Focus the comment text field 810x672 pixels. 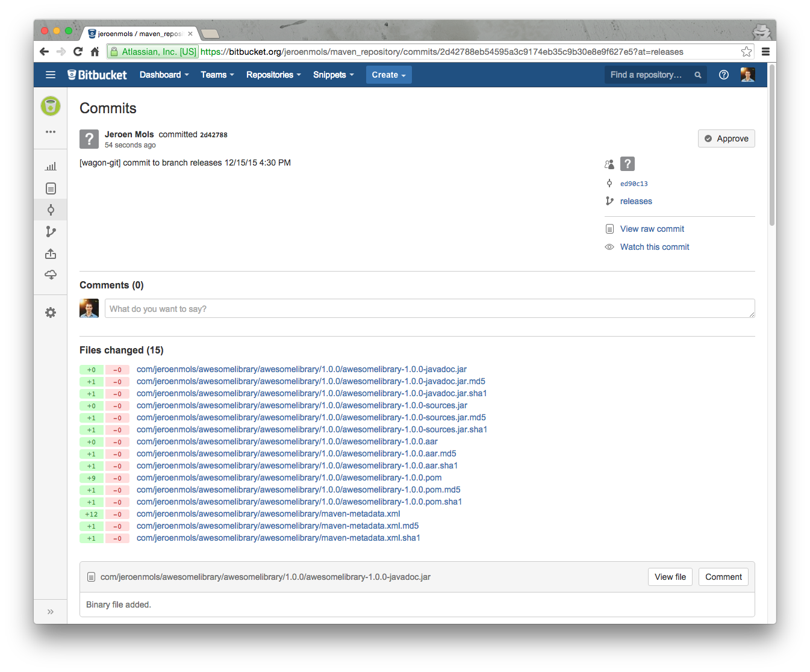[429, 308]
